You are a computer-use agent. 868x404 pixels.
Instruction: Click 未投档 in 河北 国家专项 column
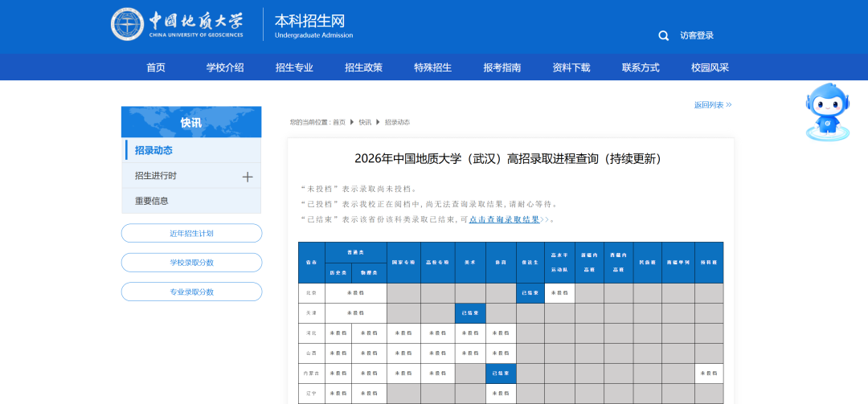tap(403, 333)
